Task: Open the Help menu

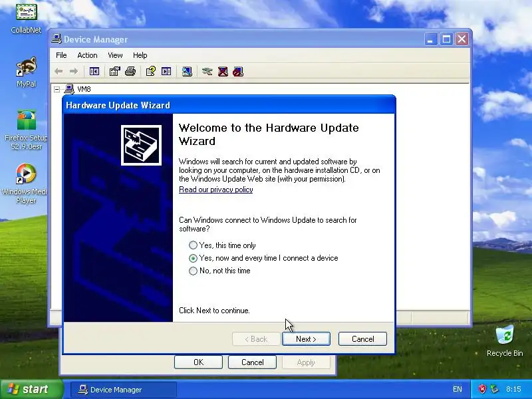Action: point(140,55)
